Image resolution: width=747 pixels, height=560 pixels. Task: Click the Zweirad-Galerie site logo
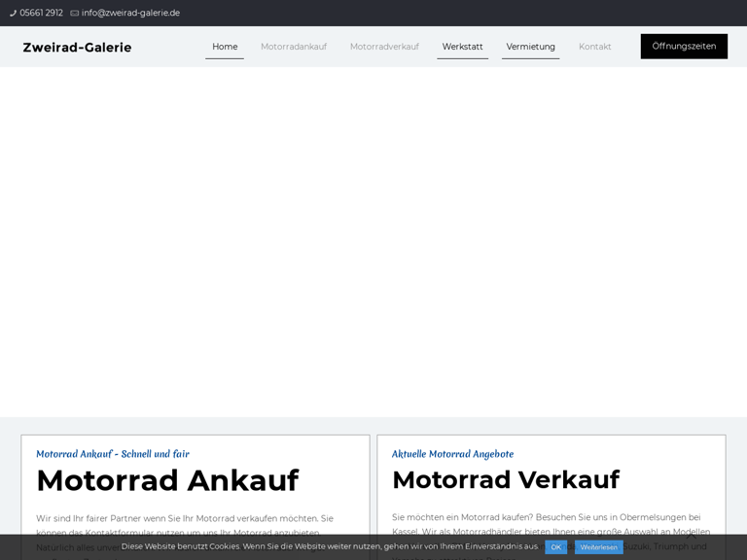click(x=77, y=47)
